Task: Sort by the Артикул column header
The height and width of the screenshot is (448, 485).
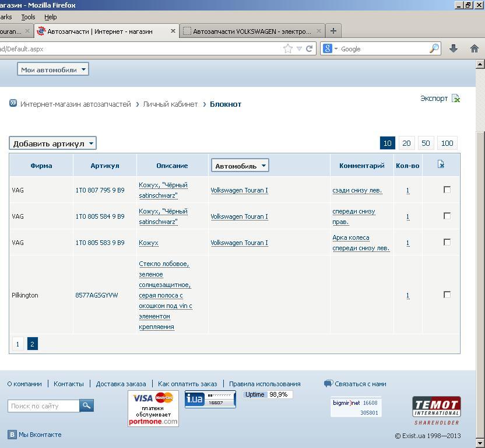Action: tap(104, 166)
